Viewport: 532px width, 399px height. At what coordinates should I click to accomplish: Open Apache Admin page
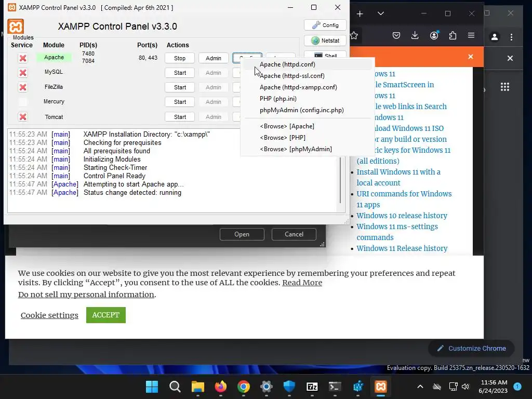pyautogui.click(x=214, y=58)
